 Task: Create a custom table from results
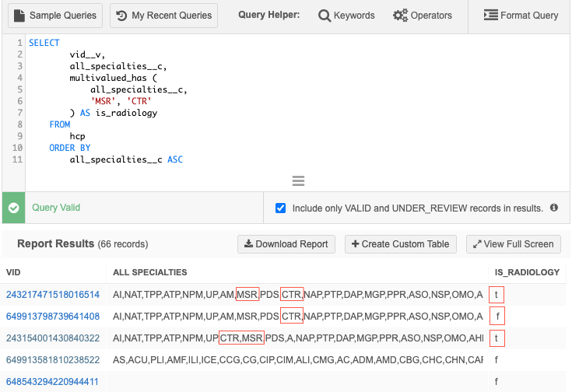tap(401, 244)
